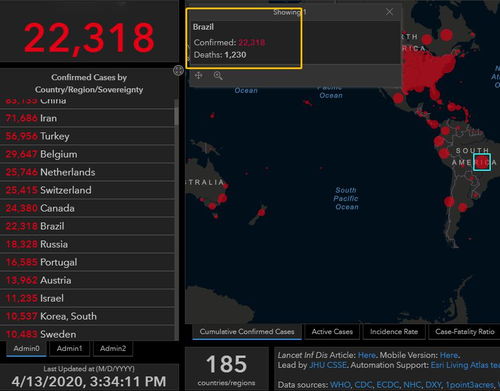Select Sweden in the country list
Viewport: 500px width, 391px height.
tap(87, 334)
